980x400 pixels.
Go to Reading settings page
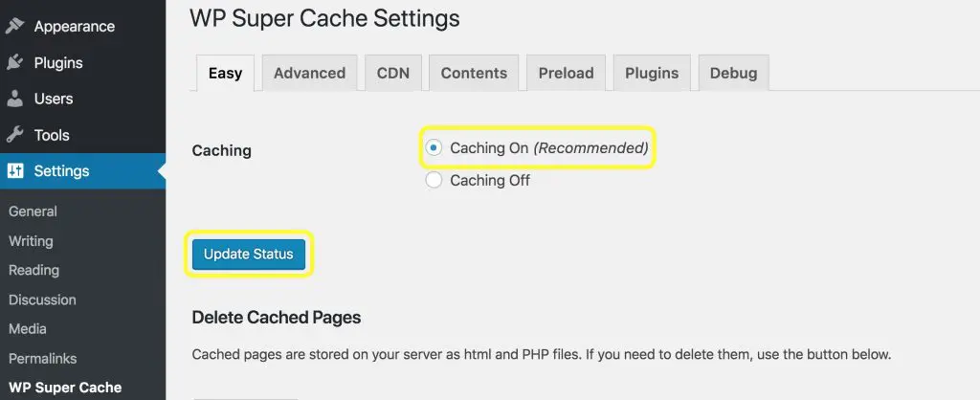click(x=33, y=270)
